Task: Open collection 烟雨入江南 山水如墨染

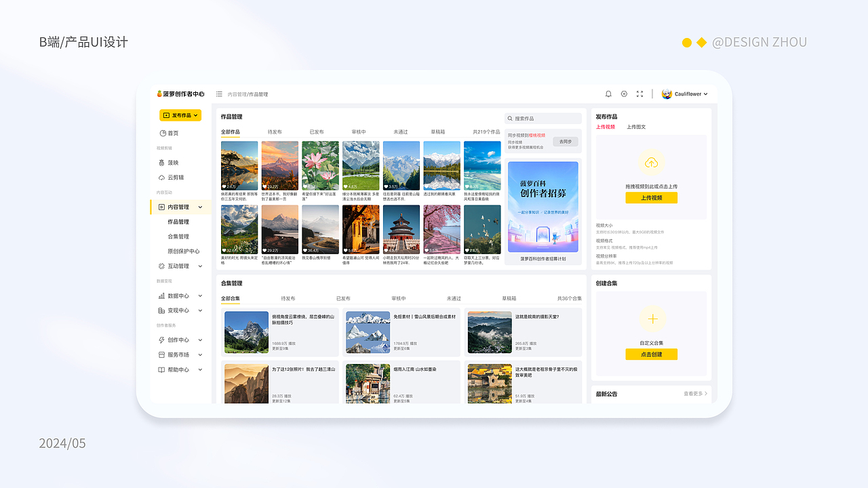Action: click(401, 384)
